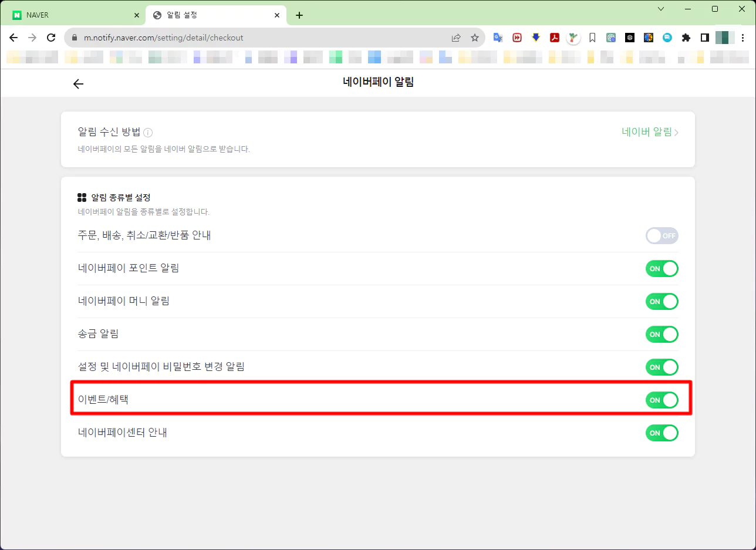The height and width of the screenshot is (550, 756).
Task: Open the Adobe Acrobat PDF extension
Action: (554, 38)
